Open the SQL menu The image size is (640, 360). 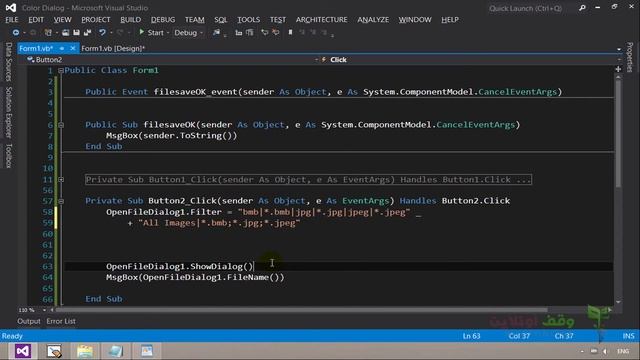(220, 20)
